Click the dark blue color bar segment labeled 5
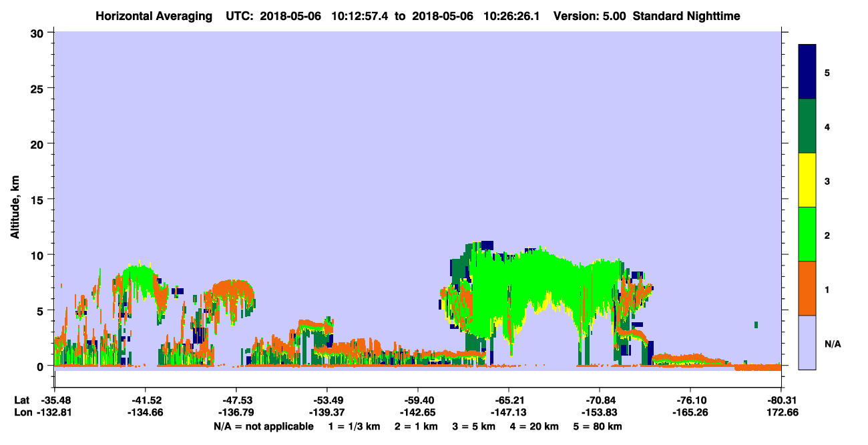Image resolution: width=868 pixels, height=445 pixels. tap(807, 72)
